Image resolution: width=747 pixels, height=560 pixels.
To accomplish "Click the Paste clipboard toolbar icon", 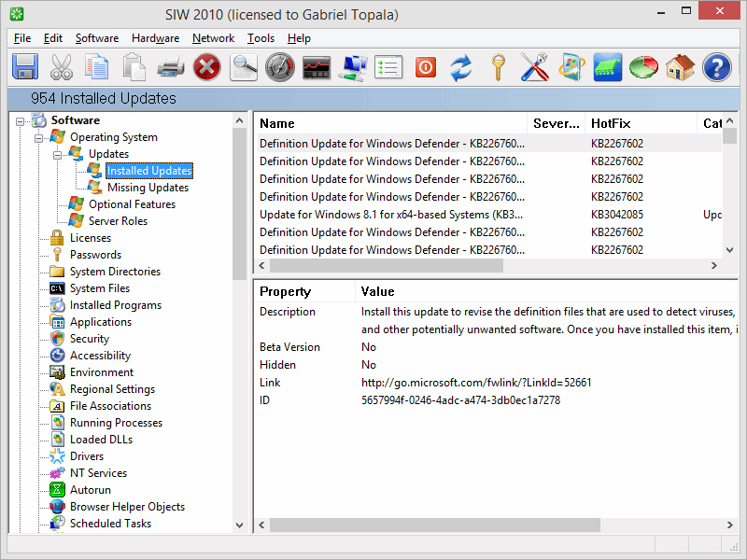I will [x=134, y=66].
